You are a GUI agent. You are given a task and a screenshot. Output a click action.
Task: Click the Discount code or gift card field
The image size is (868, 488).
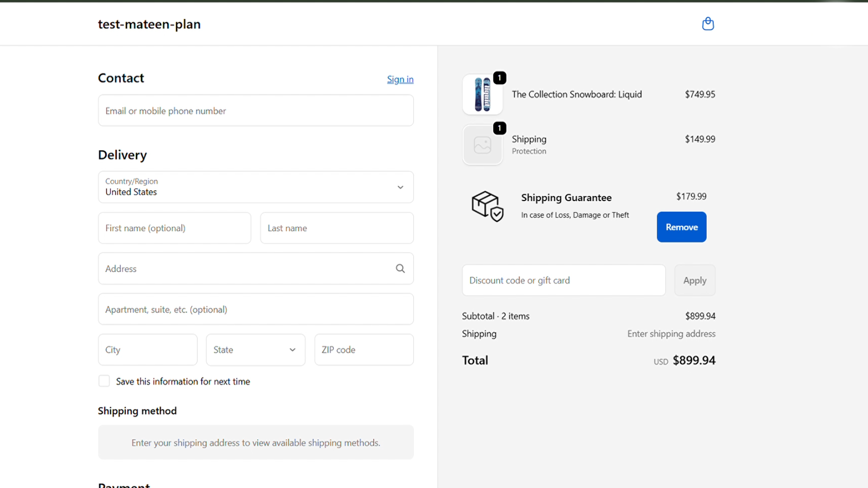point(563,280)
